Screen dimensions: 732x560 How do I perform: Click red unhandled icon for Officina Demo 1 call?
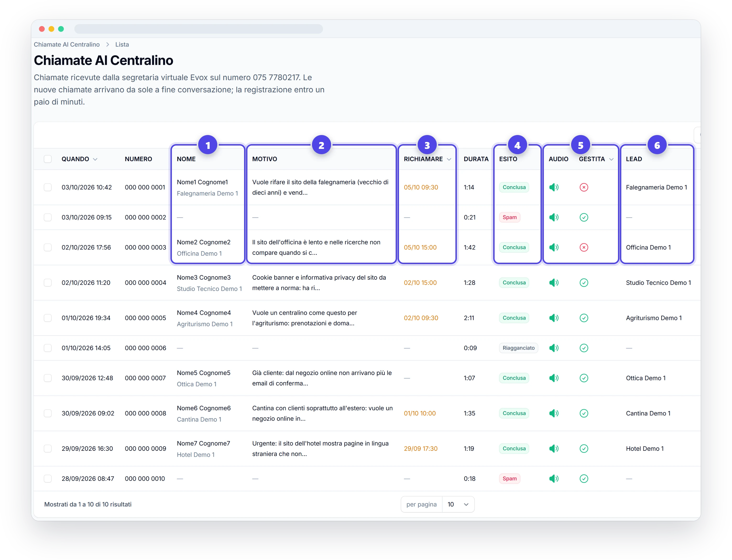click(x=584, y=247)
